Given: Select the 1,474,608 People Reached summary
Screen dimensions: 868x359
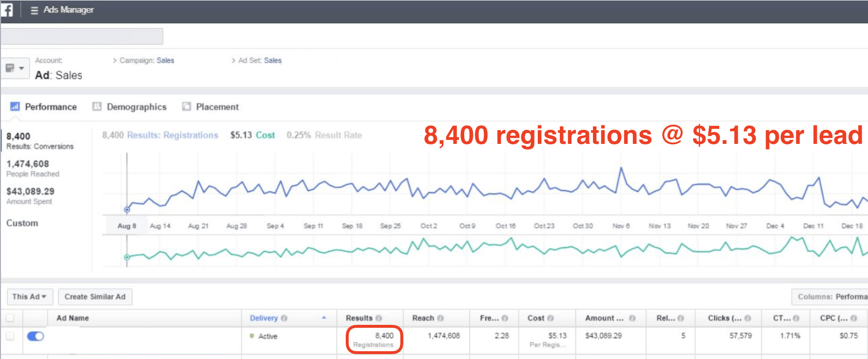Looking at the screenshot, I should tap(33, 168).
